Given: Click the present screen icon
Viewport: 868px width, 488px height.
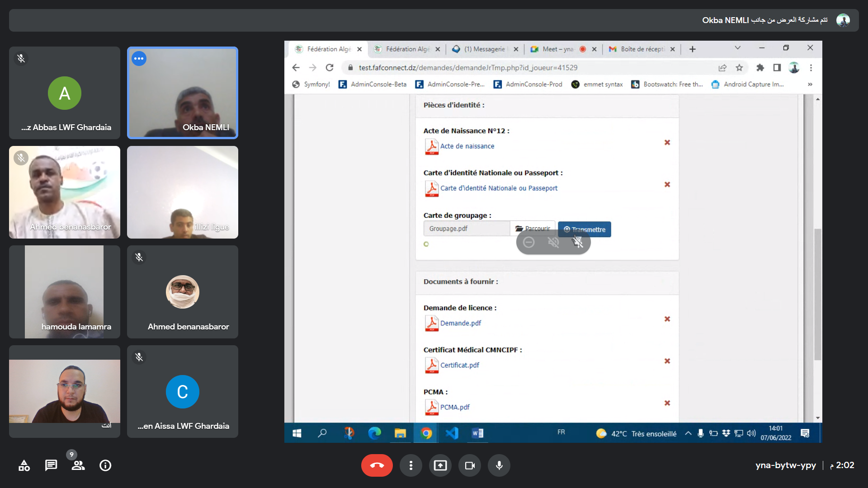Looking at the screenshot, I should coord(440,465).
